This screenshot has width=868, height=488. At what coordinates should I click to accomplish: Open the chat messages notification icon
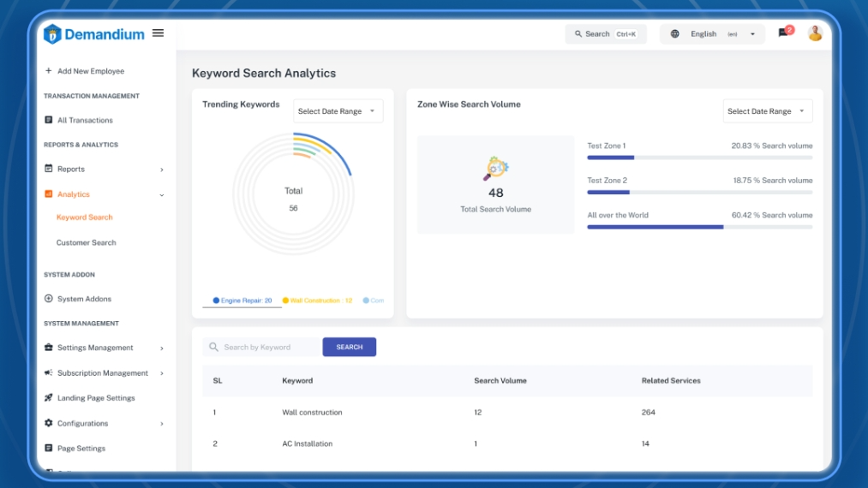pyautogui.click(x=783, y=33)
